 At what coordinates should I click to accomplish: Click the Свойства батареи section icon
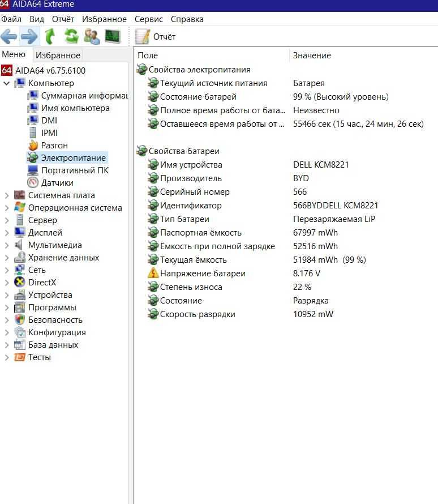[x=141, y=151]
